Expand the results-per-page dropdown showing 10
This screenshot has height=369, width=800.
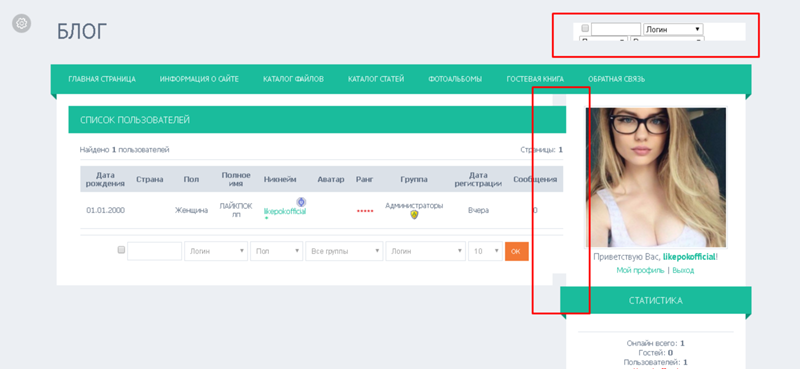485,251
